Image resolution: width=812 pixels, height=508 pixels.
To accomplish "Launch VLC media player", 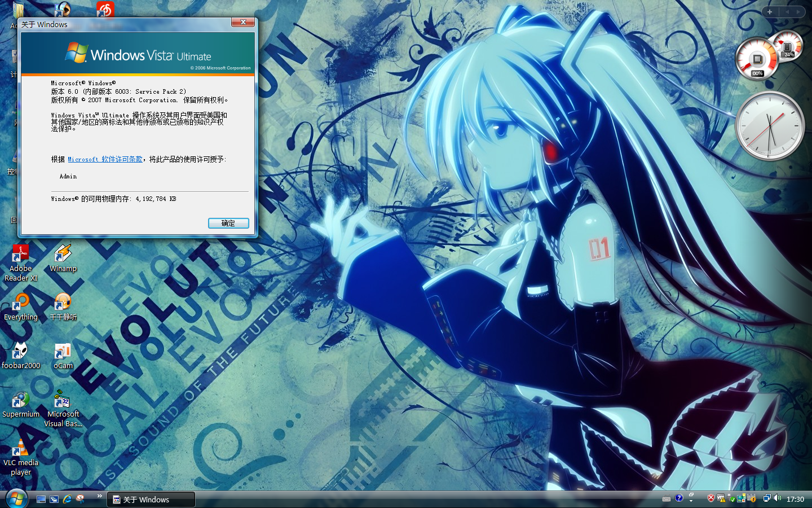I will (x=21, y=457).
